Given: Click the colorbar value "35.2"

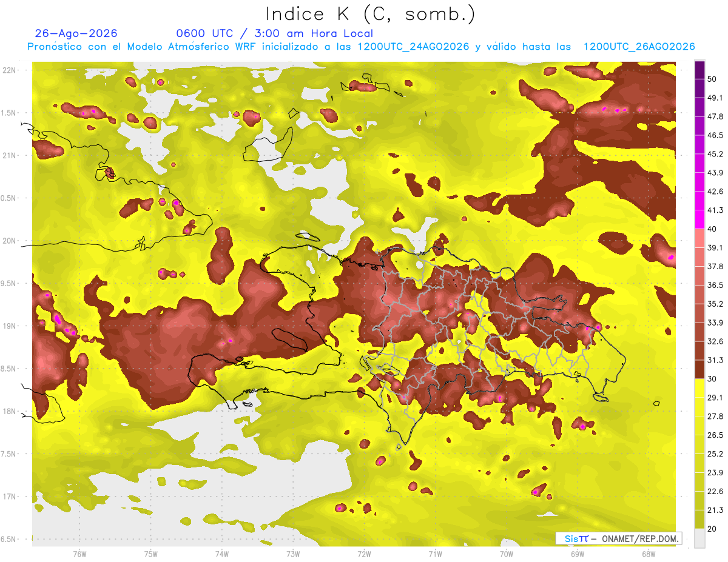Looking at the screenshot, I should tap(715, 304).
